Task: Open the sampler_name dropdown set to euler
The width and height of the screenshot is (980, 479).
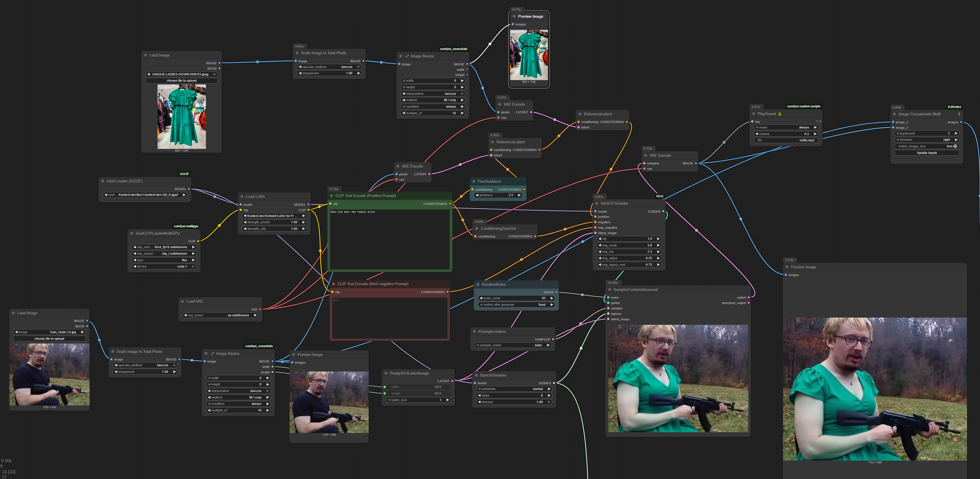Action: pos(513,345)
